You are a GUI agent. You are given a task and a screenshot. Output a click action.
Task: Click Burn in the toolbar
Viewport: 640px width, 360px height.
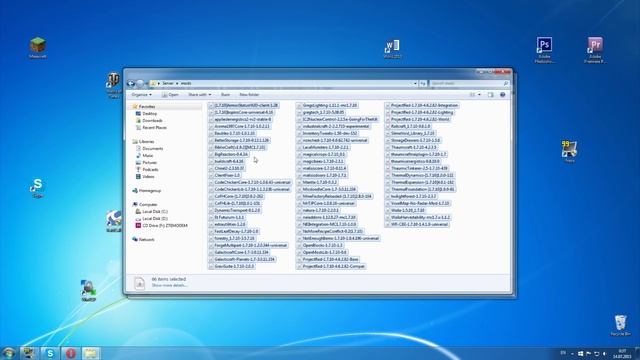(225, 95)
